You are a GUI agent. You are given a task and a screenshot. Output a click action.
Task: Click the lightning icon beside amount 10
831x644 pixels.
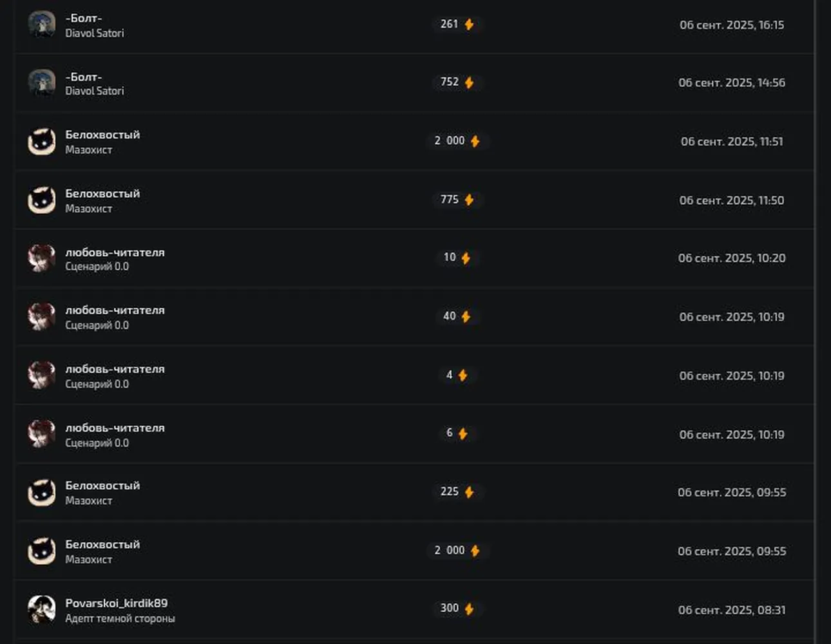pyautogui.click(x=466, y=258)
